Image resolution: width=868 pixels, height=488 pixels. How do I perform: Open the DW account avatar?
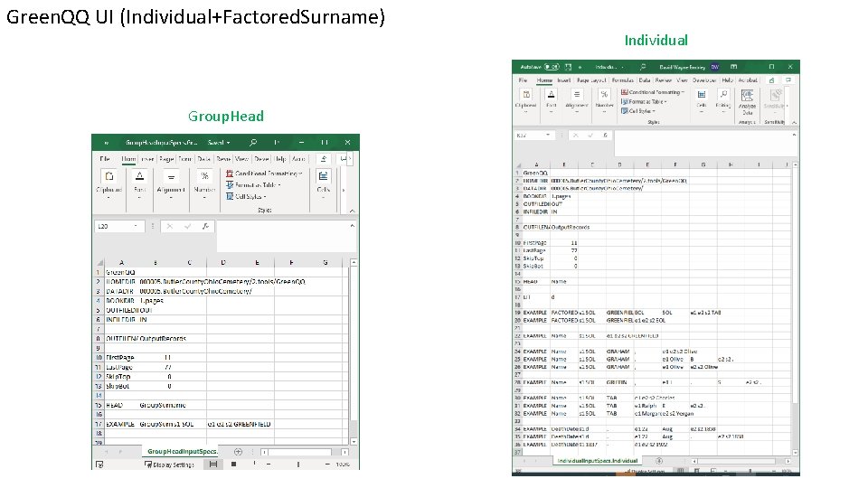[714, 67]
